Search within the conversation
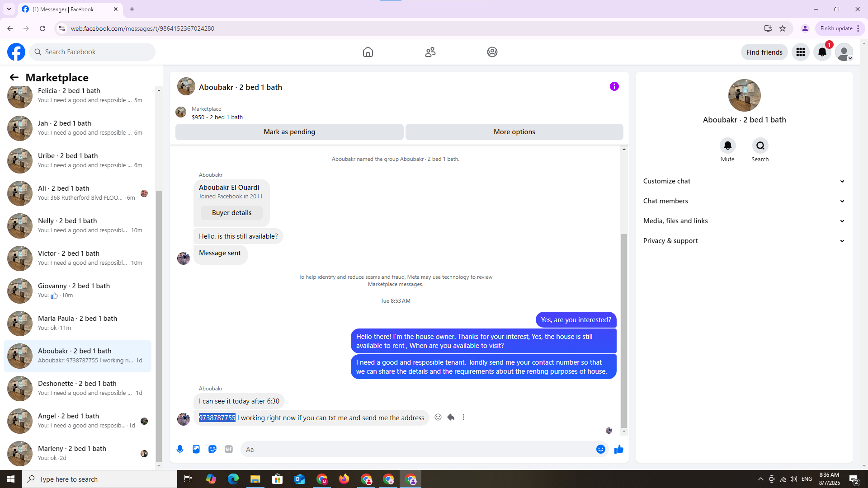The height and width of the screenshot is (488, 868). 760,145
